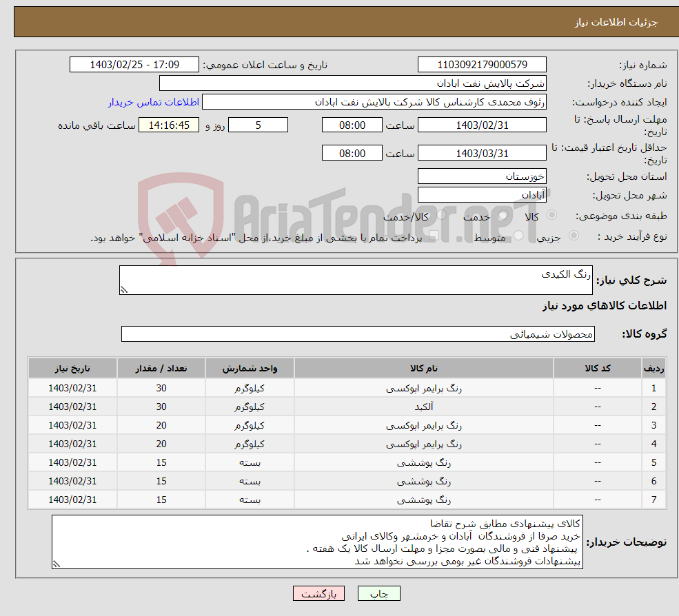The height and width of the screenshot is (616, 679).
Task: Click the نام کالا column header
Action: pyautogui.click(x=424, y=369)
